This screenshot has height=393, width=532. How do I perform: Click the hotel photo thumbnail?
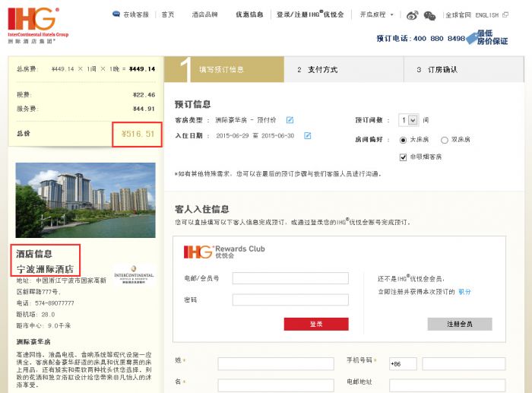[x=85, y=200]
